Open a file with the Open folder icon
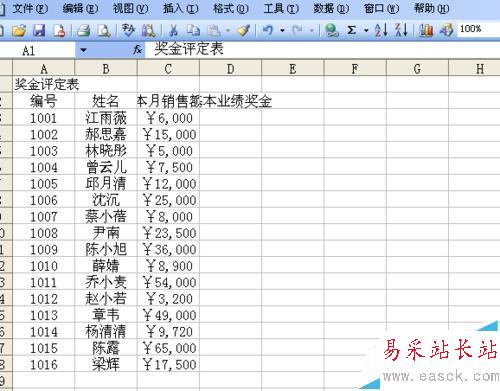The height and width of the screenshot is (391, 500). tap(19, 30)
